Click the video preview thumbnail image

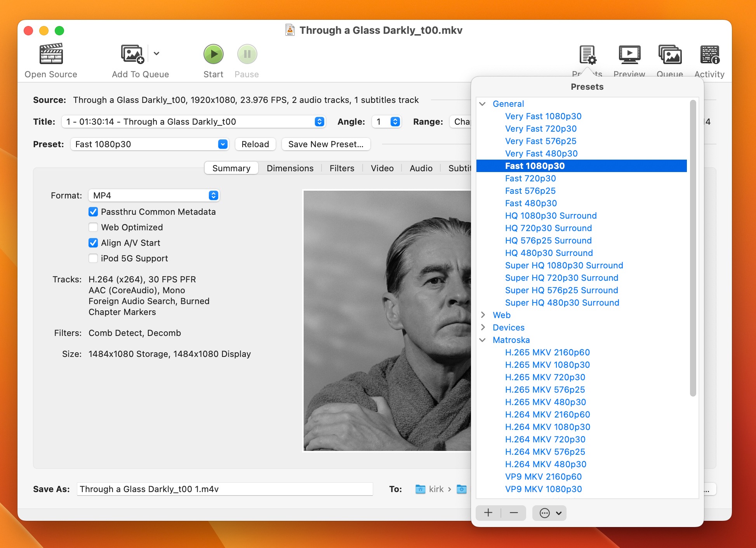click(x=387, y=321)
